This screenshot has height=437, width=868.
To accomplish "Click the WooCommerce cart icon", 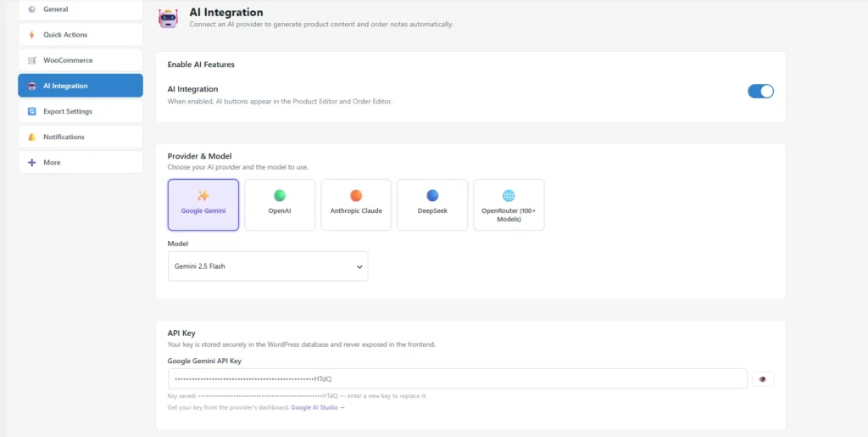I will click(x=31, y=60).
